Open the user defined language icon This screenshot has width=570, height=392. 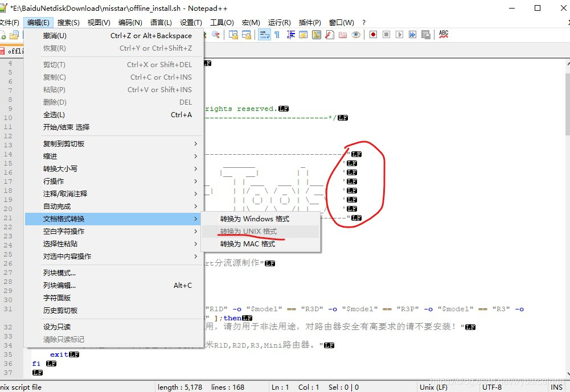[303, 35]
